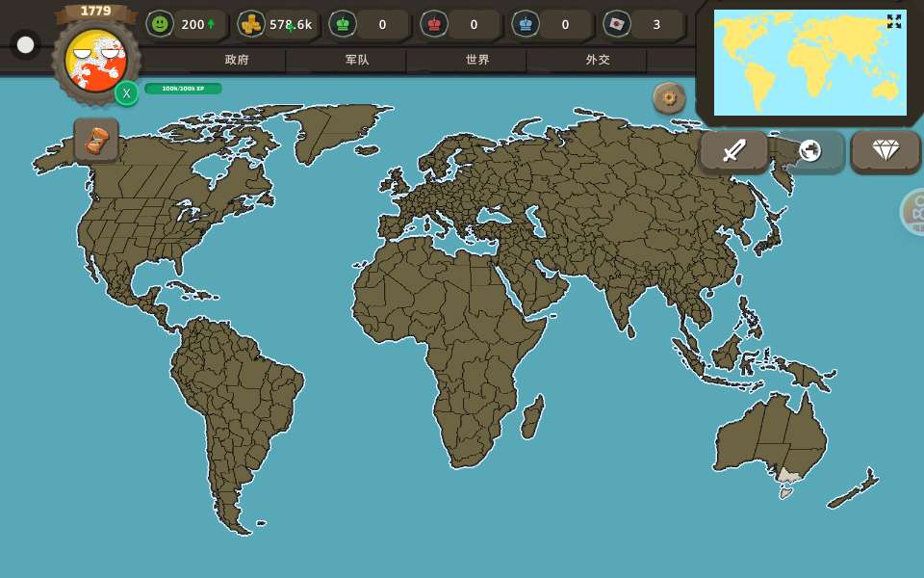The width and height of the screenshot is (924, 578).
Task: Select Madagascar island on the map
Action: (532, 417)
